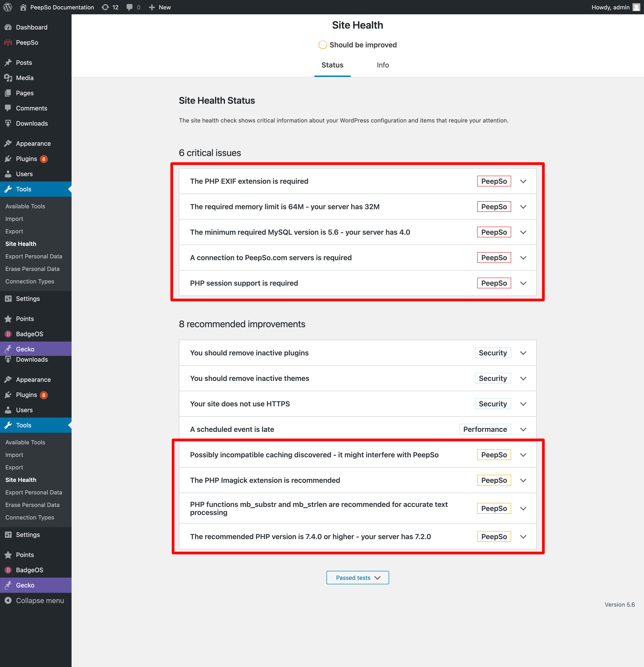This screenshot has height=667, width=644.
Task: Switch to the Status tab
Action: (332, 65)
